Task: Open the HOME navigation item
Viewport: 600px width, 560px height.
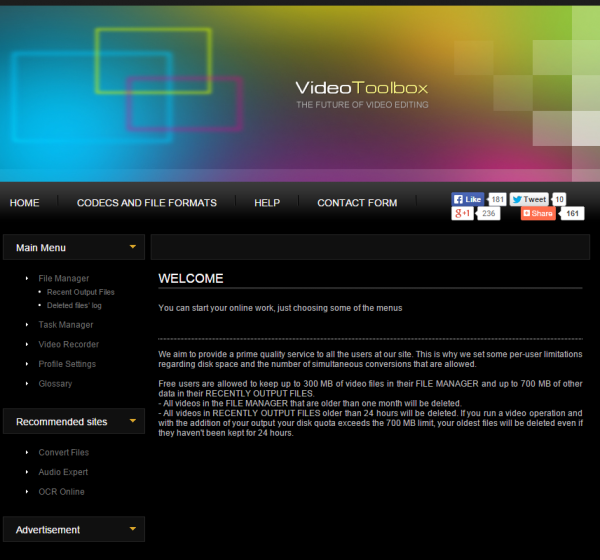Action: pyautogui.click(x=24, y=203)
